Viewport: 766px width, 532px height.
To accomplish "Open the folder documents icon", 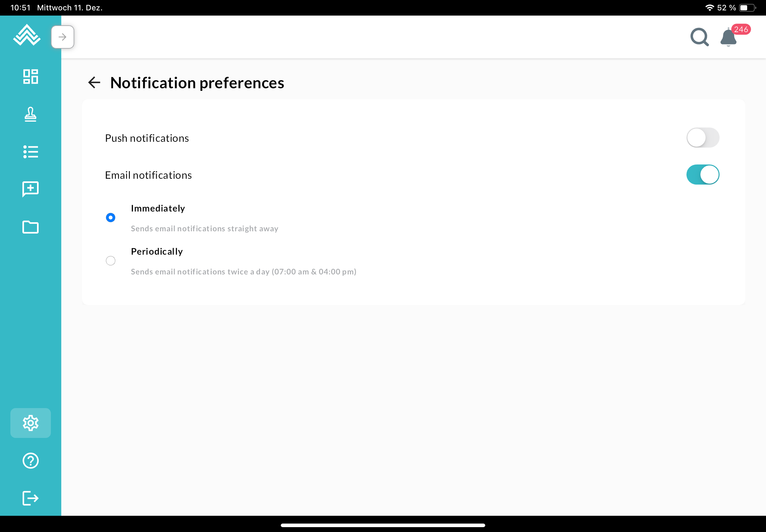I will pos(30,227).
